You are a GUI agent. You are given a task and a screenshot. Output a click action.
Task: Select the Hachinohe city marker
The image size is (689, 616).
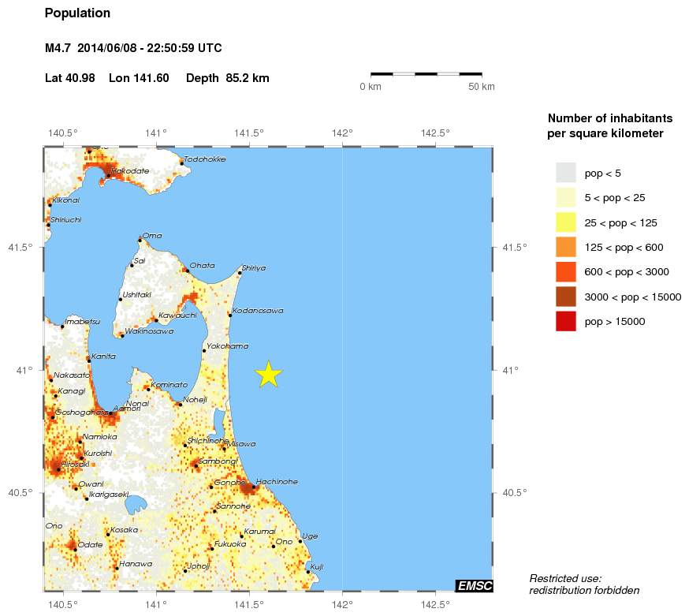[x=253, y=487]
